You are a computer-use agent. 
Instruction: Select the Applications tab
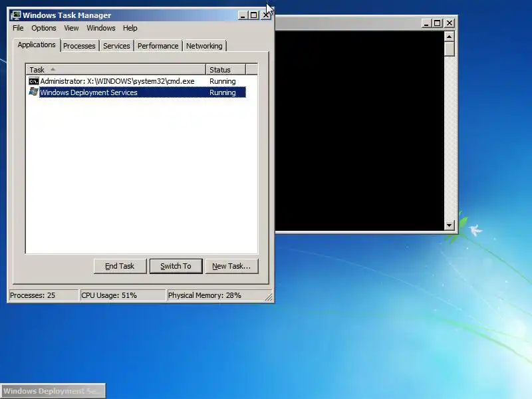tap(37, 45)
